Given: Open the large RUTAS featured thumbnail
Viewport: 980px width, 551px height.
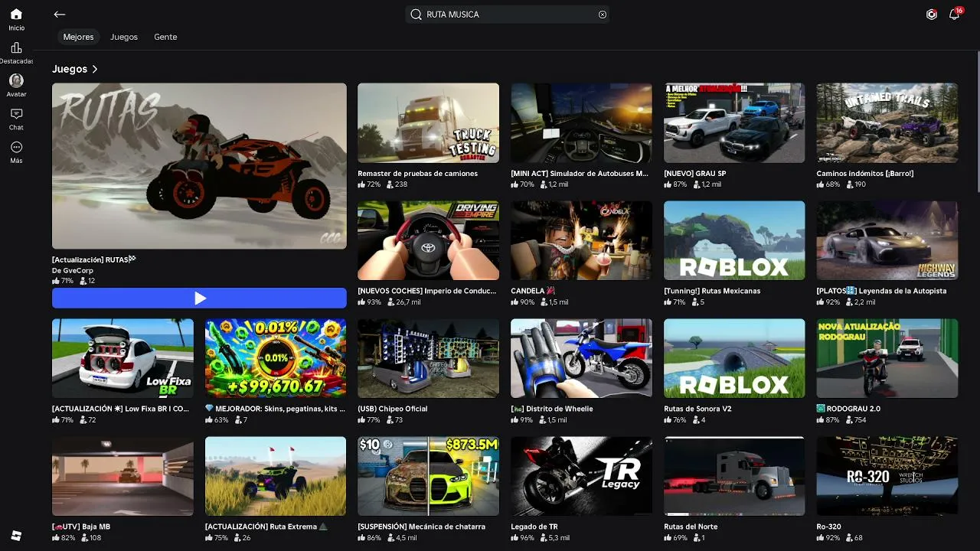Looking at the screenshot, I should click(199, 166).
